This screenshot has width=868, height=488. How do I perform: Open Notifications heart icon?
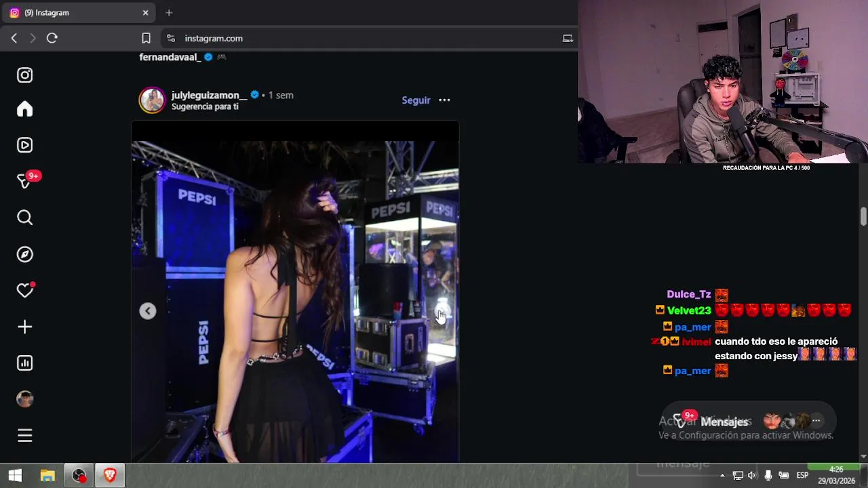coord(25,290)
